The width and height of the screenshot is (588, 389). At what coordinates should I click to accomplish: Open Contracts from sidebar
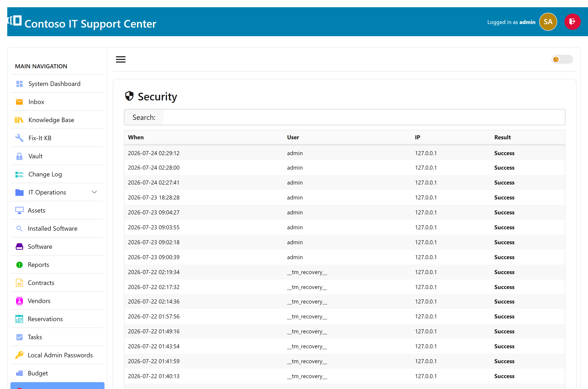point(57,283)
